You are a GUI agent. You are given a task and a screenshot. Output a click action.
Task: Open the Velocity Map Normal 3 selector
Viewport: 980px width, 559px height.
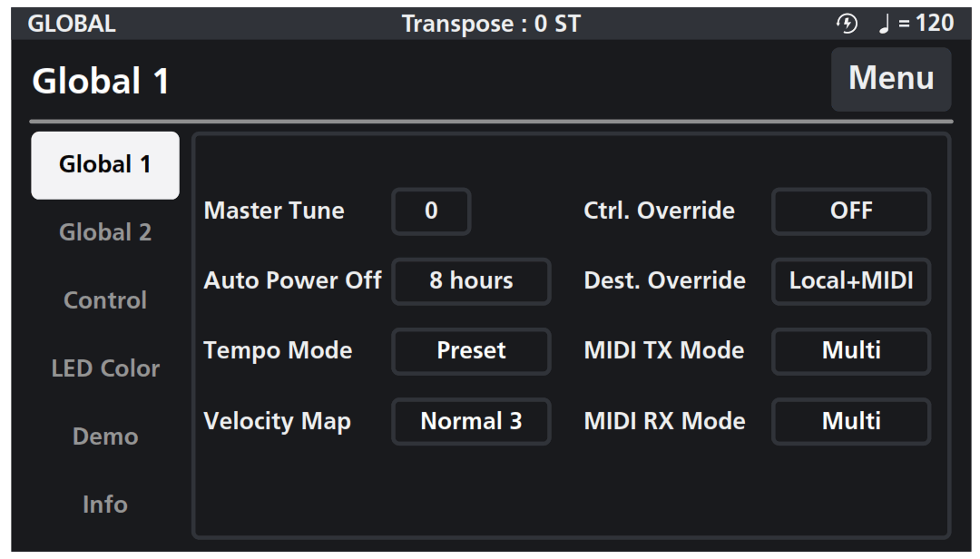pos(471,421)
